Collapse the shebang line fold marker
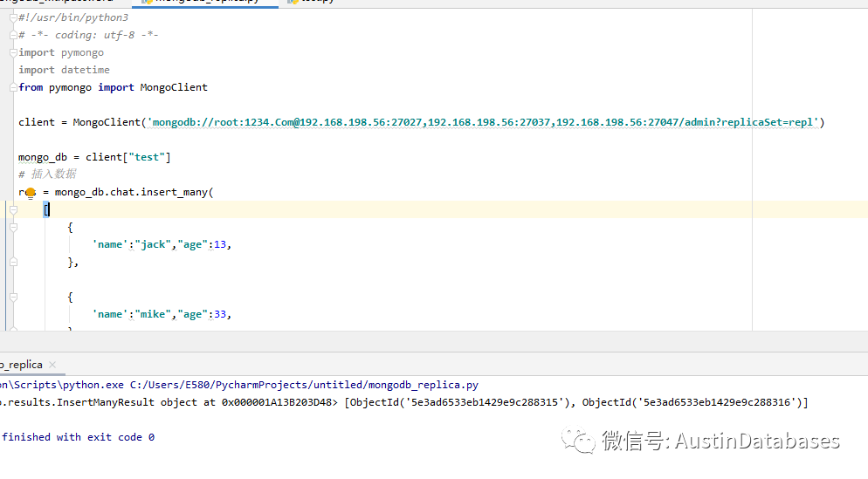 point(14,17)
